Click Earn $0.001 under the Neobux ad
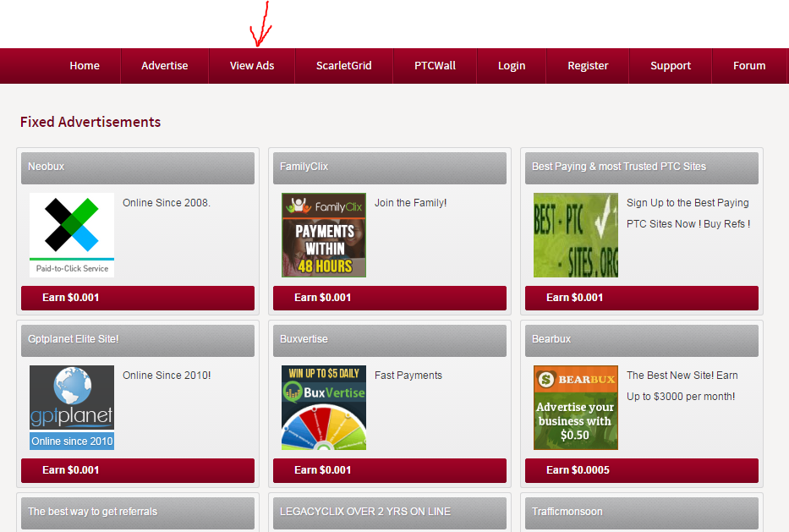This screenshot has width=789, height=532. click(x=137, y=298)
